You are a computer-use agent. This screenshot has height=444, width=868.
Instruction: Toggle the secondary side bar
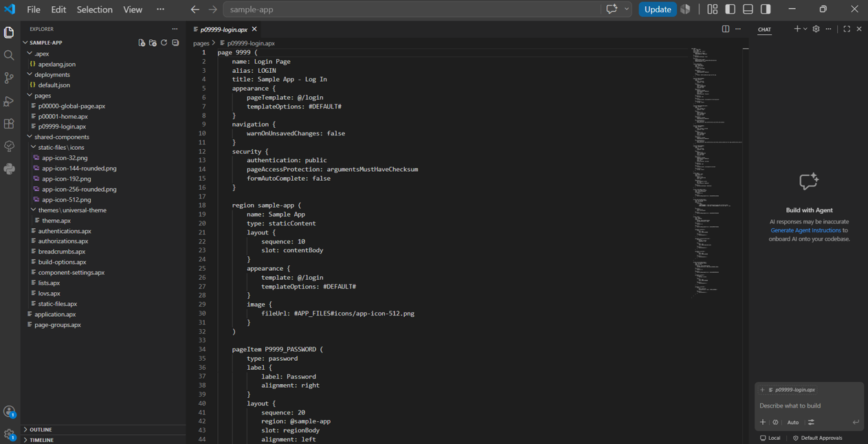pos(766,9)
